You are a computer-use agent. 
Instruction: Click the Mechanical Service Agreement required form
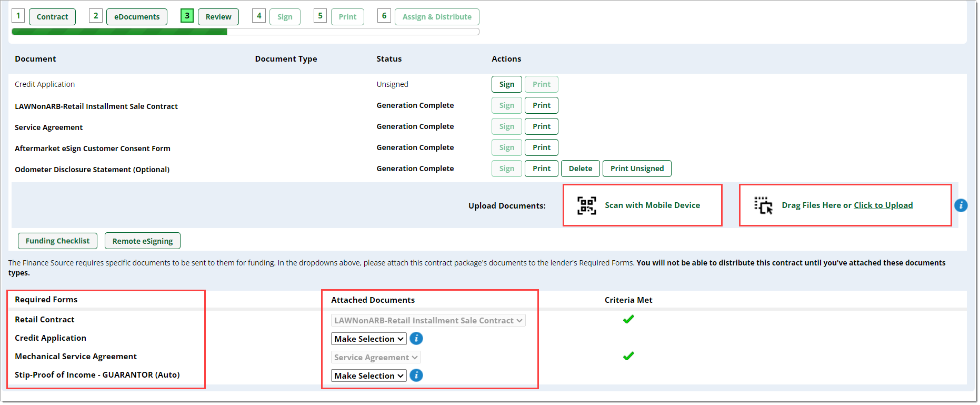tap(76, 357)
